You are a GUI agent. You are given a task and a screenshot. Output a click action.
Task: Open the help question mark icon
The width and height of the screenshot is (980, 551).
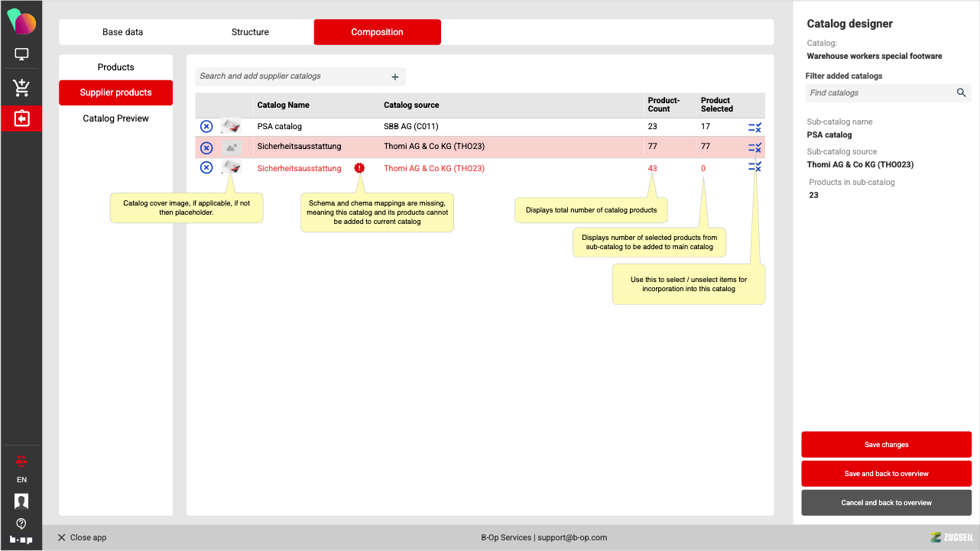pos(21,523)
